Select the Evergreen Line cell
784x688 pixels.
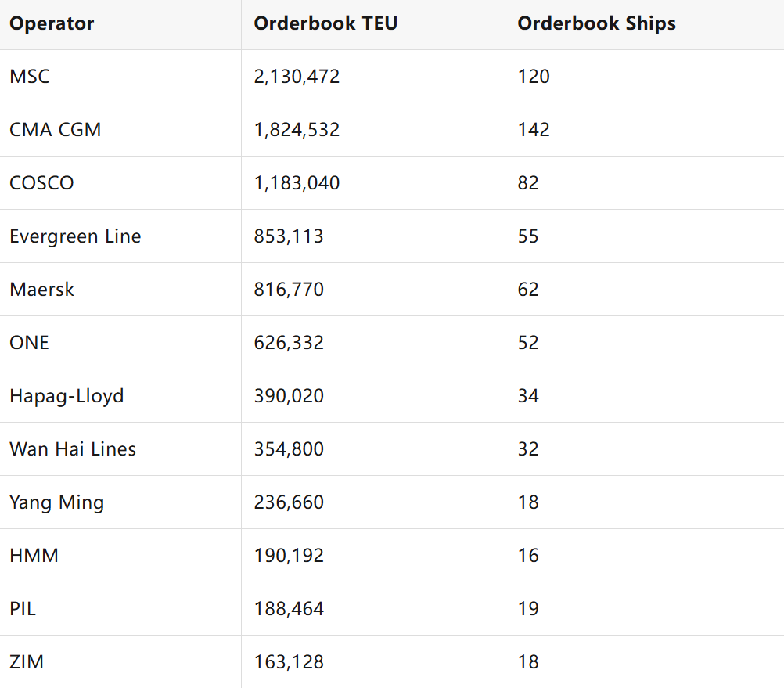[75, 236]
